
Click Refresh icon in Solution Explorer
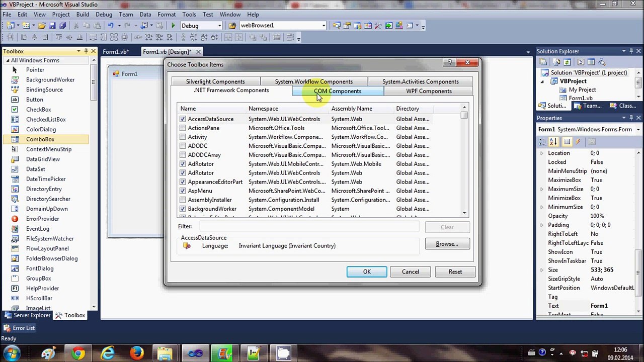pos(567,62)
